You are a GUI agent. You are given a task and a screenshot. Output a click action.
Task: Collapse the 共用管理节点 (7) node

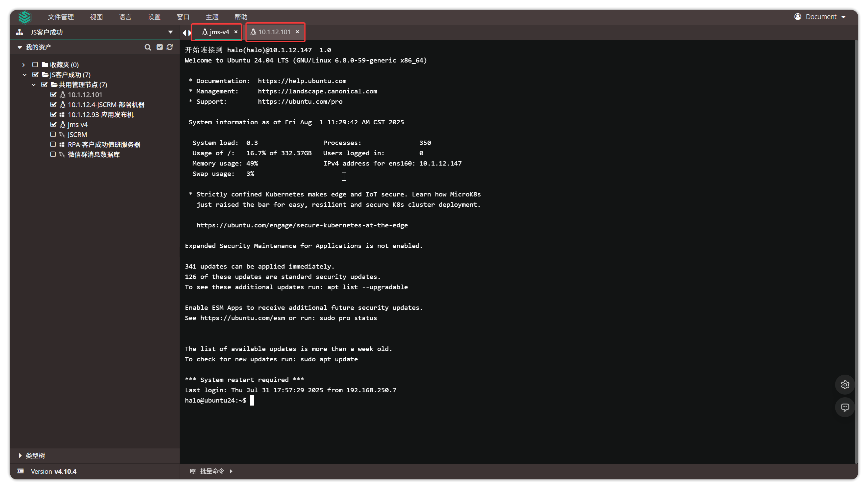(x=34, y=85)
